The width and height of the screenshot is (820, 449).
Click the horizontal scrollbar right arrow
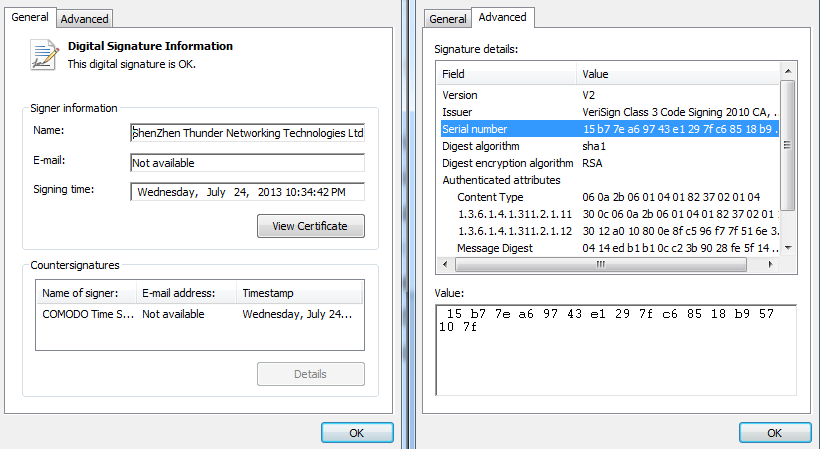(x=770, y=264)
